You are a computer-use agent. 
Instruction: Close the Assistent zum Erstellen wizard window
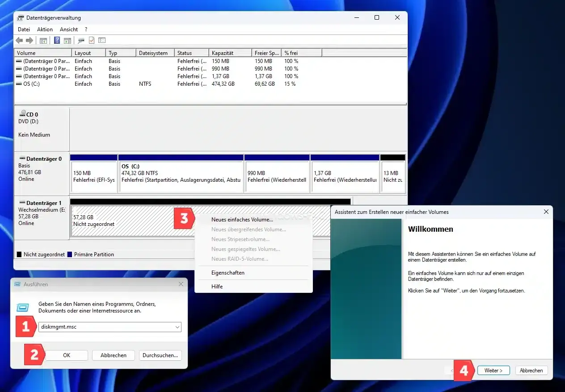click(x=546, y=212)
